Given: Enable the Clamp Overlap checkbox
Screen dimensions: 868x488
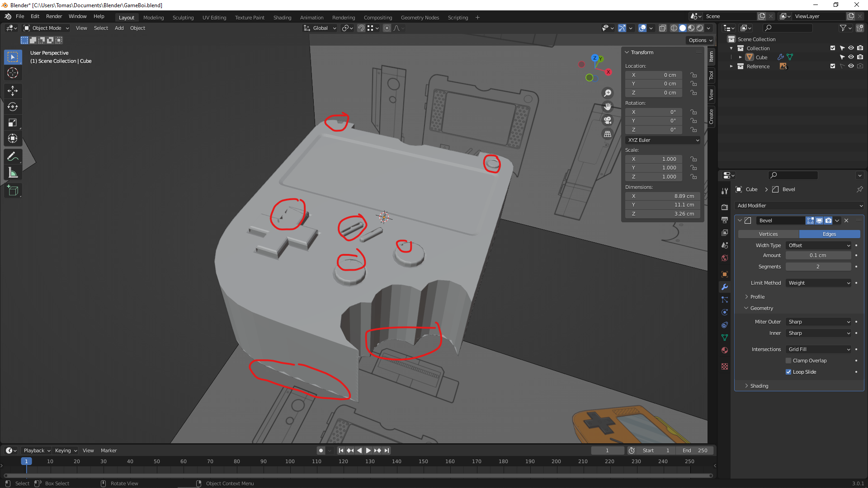Looking at the screenshot, I should pyautogui.click(x=788, y=361).
